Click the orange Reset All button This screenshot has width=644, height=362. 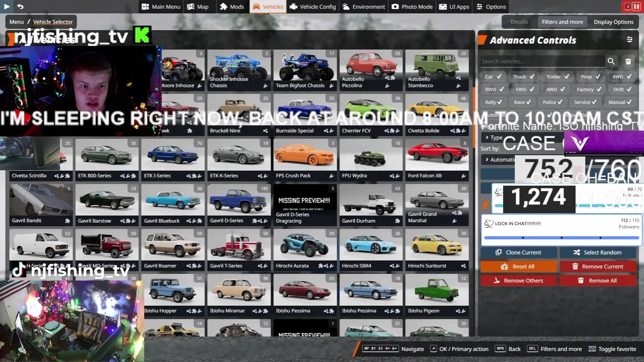pos(519,266)
